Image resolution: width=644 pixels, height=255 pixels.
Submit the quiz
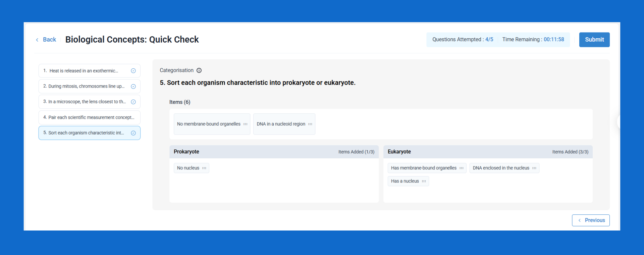point(594,40)
